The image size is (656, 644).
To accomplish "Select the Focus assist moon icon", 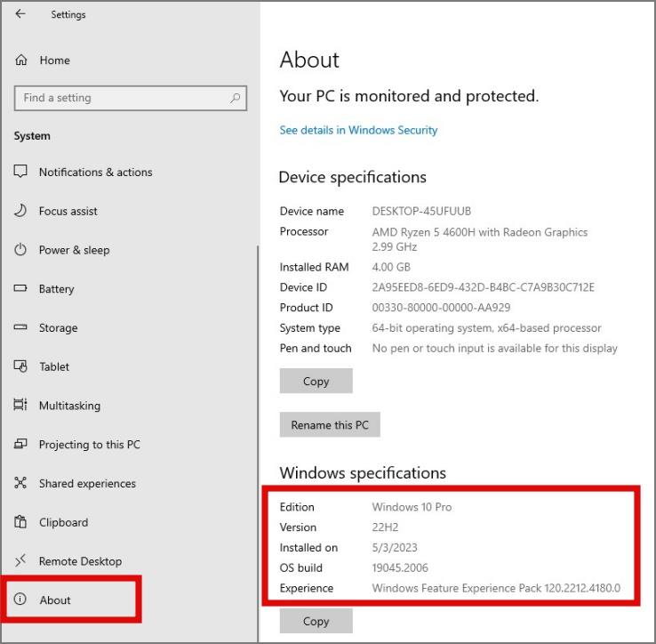I will point(20,211).
